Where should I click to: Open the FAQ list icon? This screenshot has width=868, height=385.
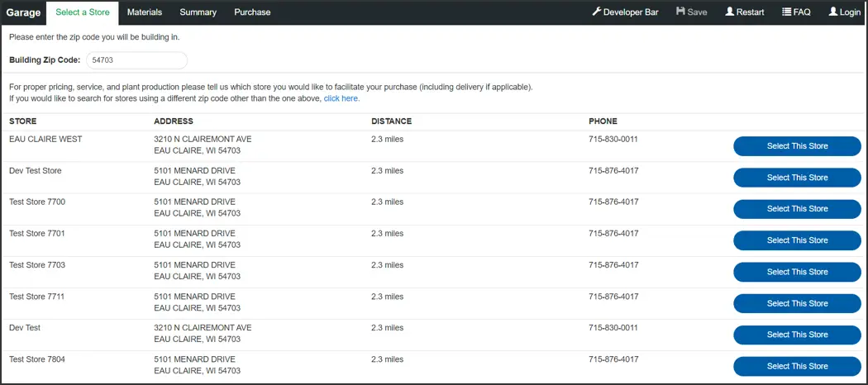[x=787, y=12]
